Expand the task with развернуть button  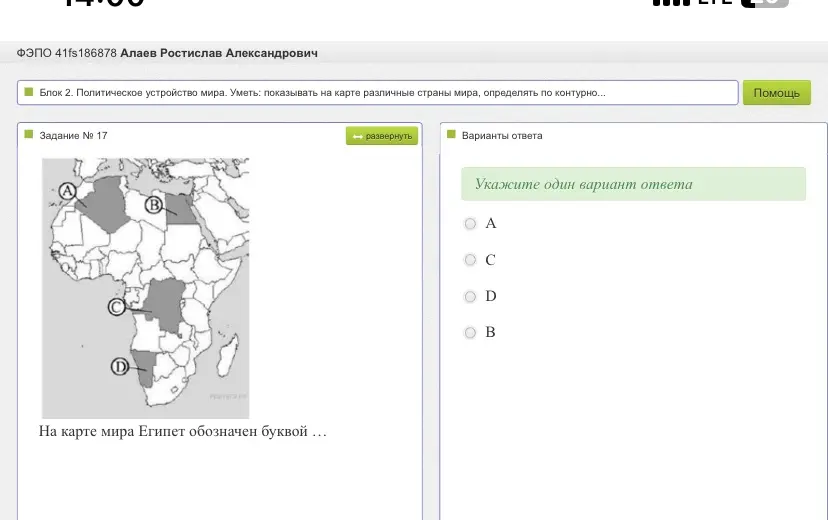382,136
